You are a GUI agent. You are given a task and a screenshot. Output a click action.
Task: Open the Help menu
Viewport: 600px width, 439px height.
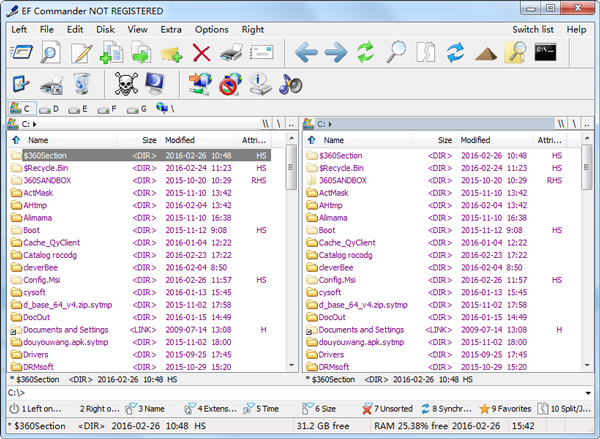[576, 30]
